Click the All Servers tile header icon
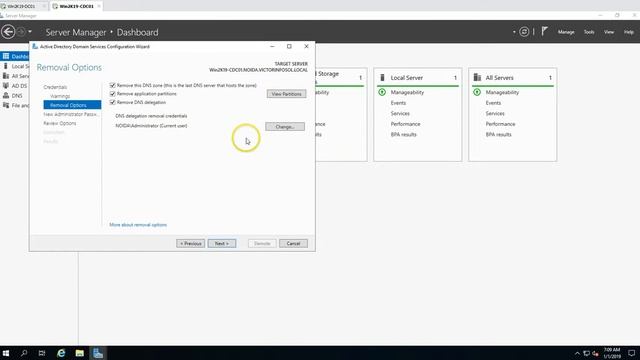 point(477,77)
